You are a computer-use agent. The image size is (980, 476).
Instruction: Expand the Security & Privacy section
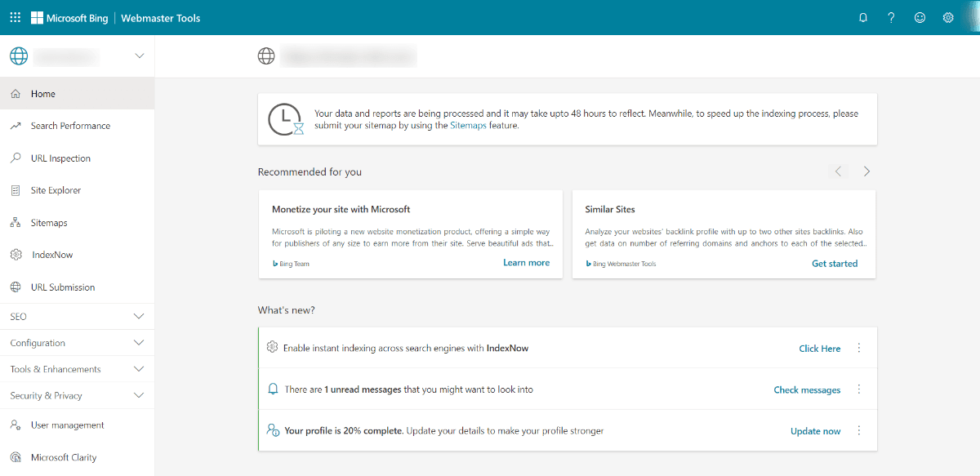[77, 395]
